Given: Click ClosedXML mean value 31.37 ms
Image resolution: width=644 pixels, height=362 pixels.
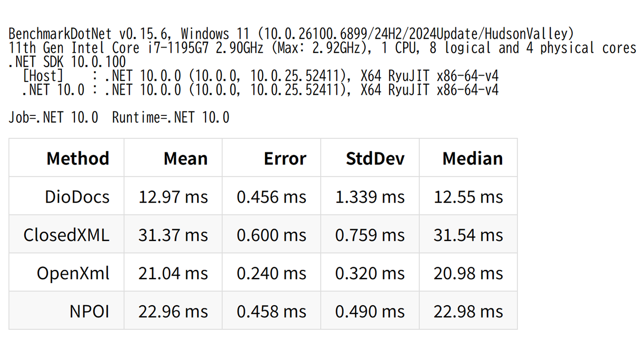Looking at the screenshot, I should [173, 235].
